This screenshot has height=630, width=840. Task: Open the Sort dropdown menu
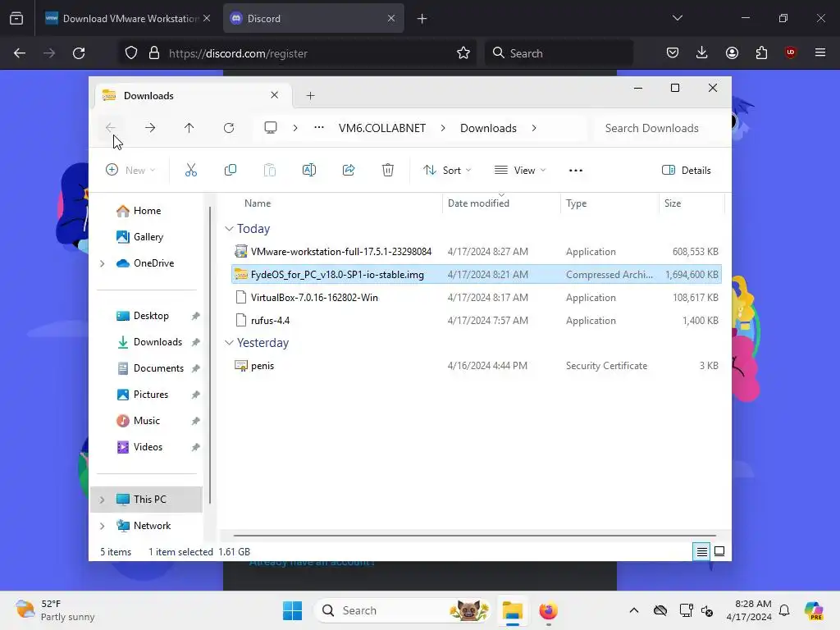(x=447, y=171)
